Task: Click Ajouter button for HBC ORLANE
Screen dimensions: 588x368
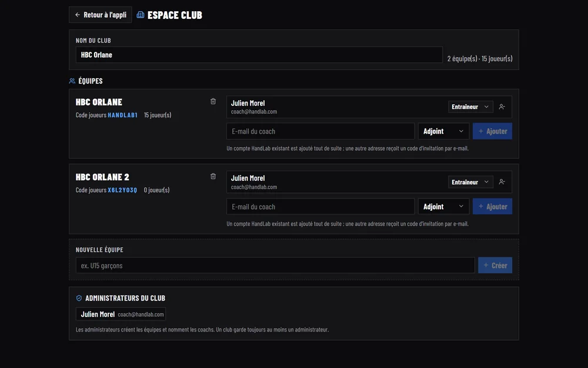Action: [492, 131]
